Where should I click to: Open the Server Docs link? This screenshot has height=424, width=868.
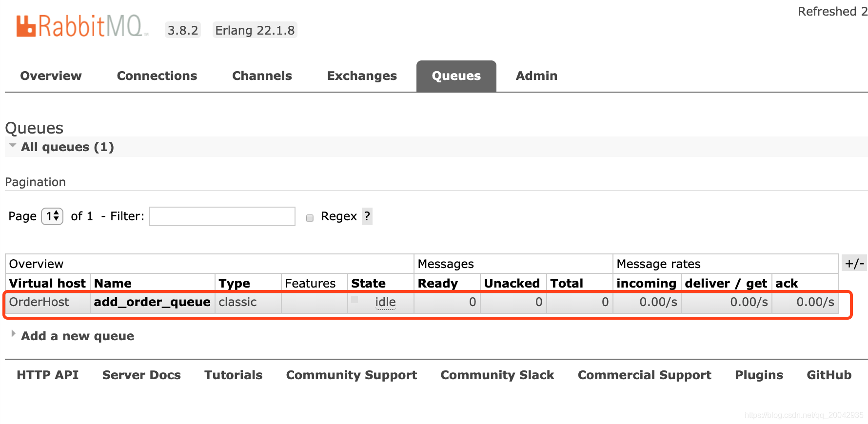(141, 375)
